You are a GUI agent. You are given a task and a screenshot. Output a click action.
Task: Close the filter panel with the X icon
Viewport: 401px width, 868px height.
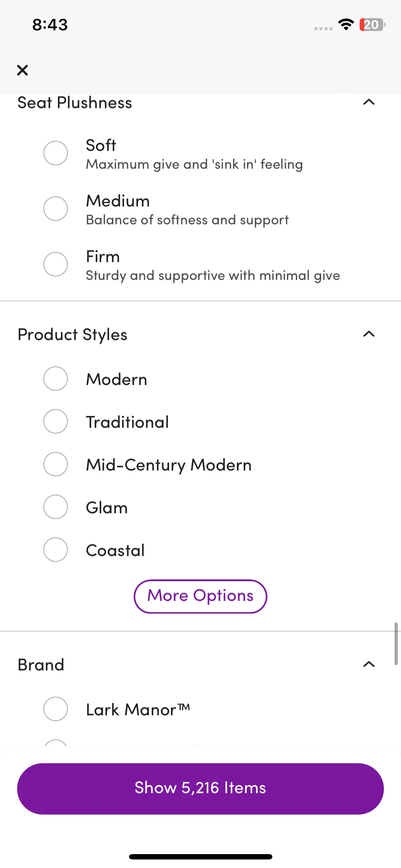point(22,70)
